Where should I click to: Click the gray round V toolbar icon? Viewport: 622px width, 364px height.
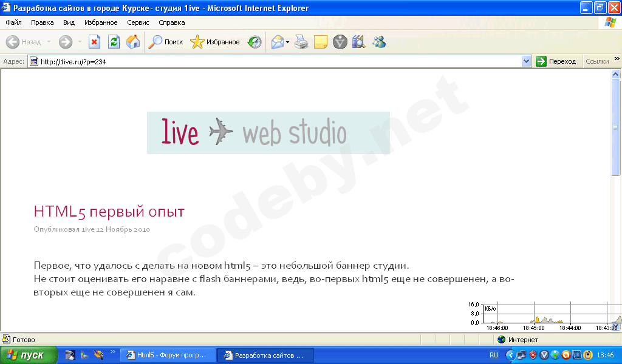pos(340,42)
